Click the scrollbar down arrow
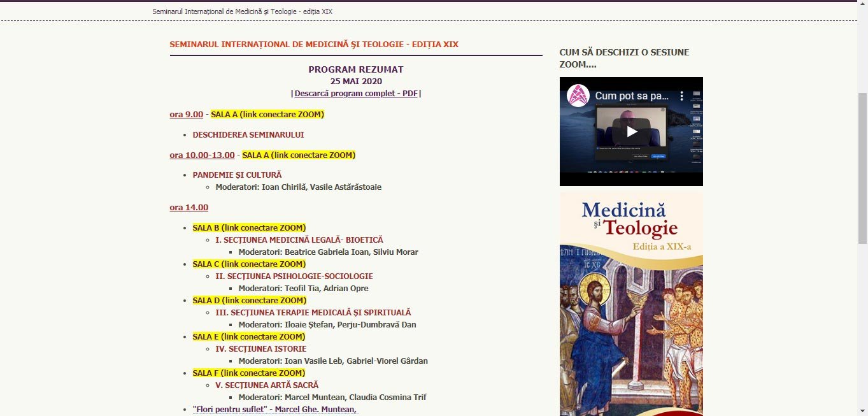868x416 pixels. click(864, 411)
